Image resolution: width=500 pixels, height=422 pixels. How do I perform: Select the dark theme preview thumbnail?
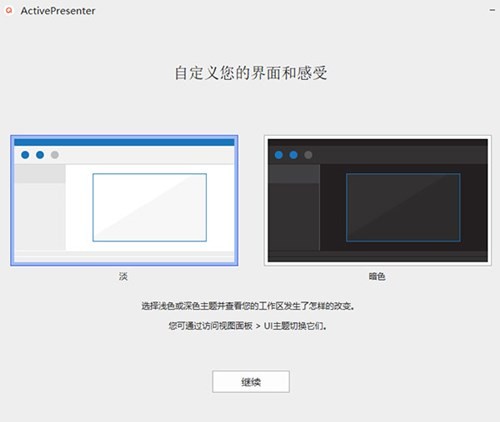(x=378, y=200)
